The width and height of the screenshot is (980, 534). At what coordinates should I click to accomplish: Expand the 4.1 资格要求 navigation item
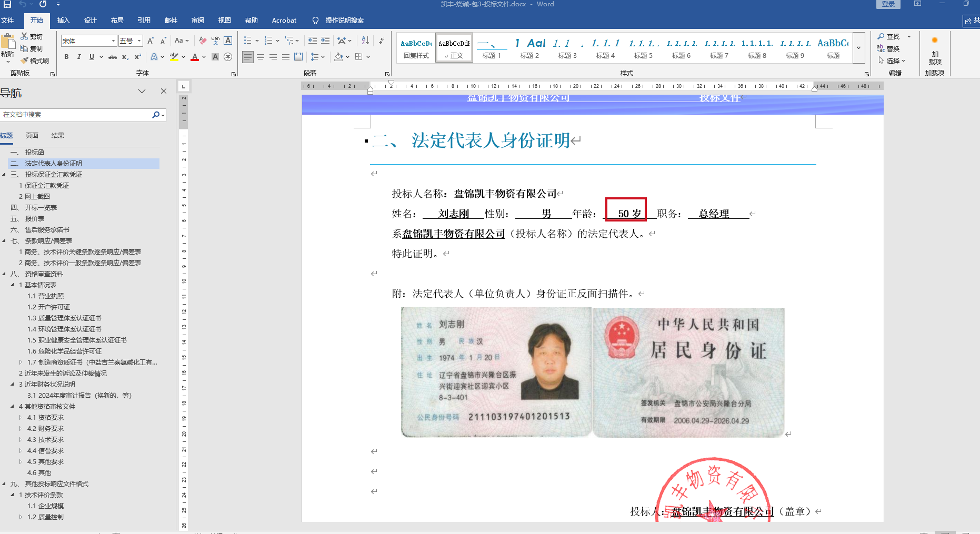[21, 418]
